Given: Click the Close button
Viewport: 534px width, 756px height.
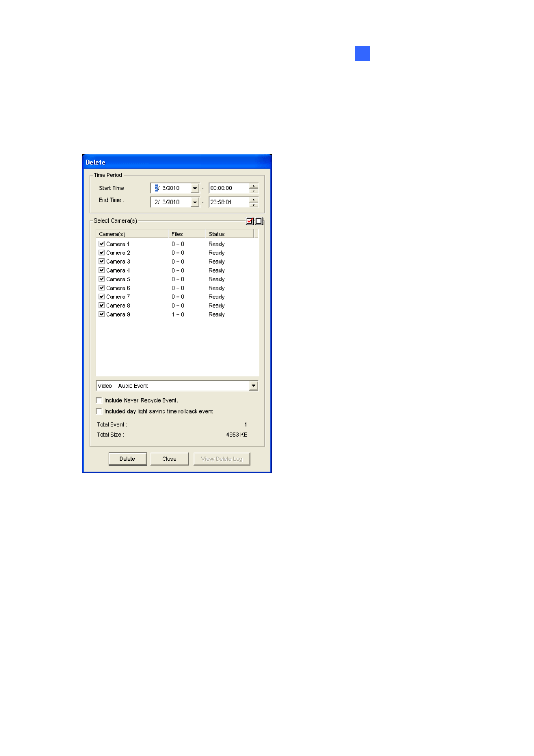Looking at the screenshot, I should (x=170, y=459).
